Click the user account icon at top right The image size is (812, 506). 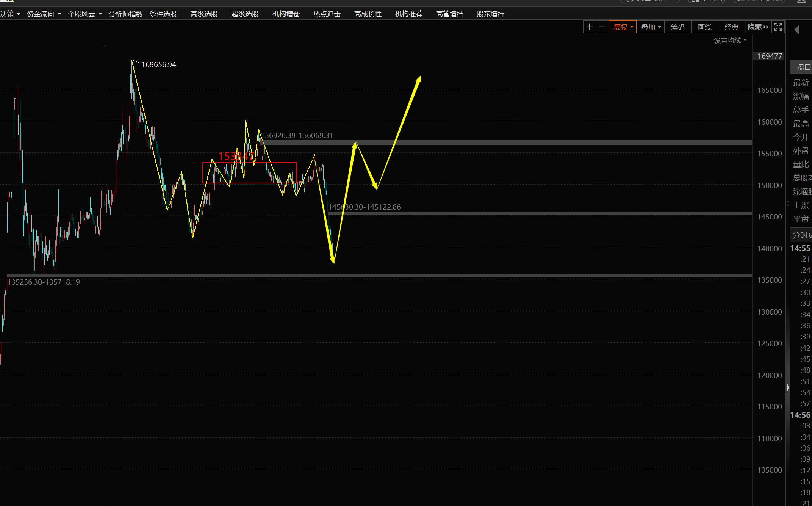pos(801,2)
